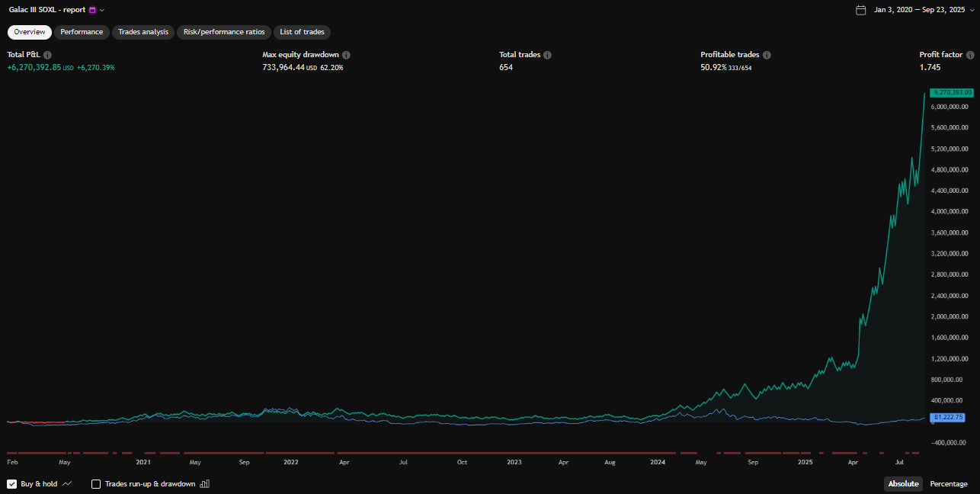Viewport: 980px width, 494px height.
Task: Click the calendar icon by the date range
Action: [x=861, y=10]
